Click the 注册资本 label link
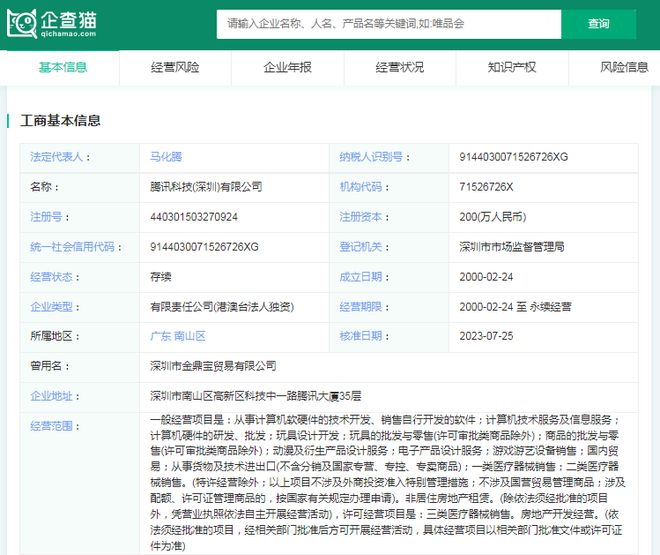This screenshot has height=555, width=660. pyautogui.click(x=360, y=217)
